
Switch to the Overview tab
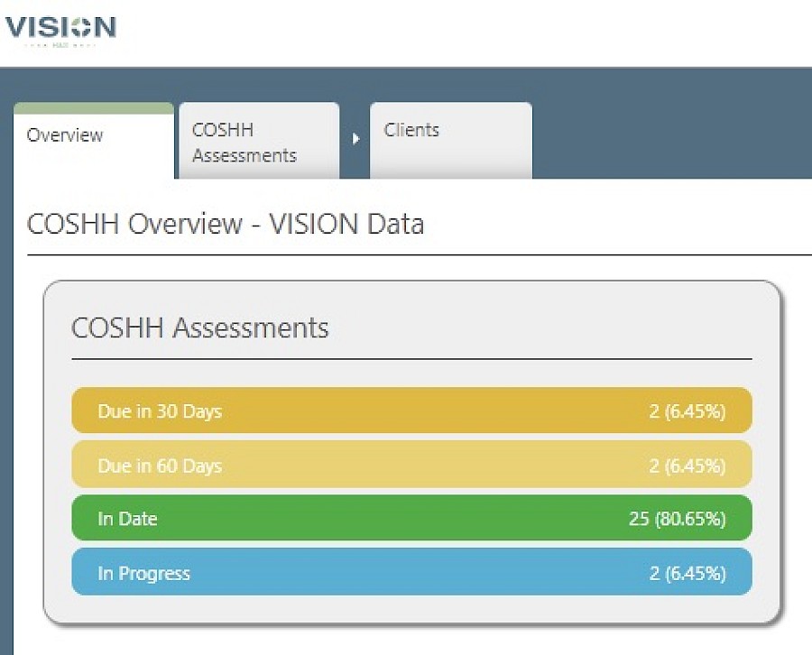coord(94,141)
